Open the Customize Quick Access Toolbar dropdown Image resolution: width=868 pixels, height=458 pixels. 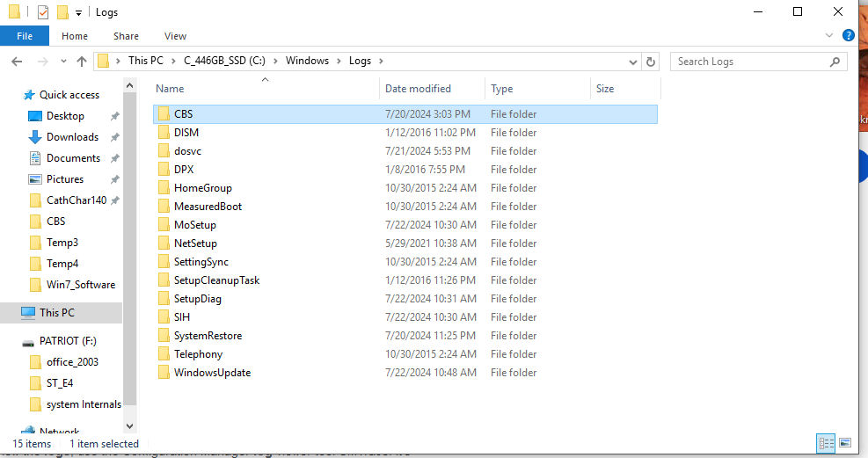pos(78,12)
